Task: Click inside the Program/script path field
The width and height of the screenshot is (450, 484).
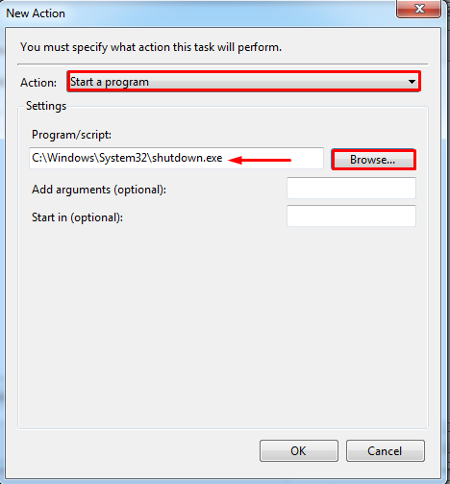Action: 176,158
